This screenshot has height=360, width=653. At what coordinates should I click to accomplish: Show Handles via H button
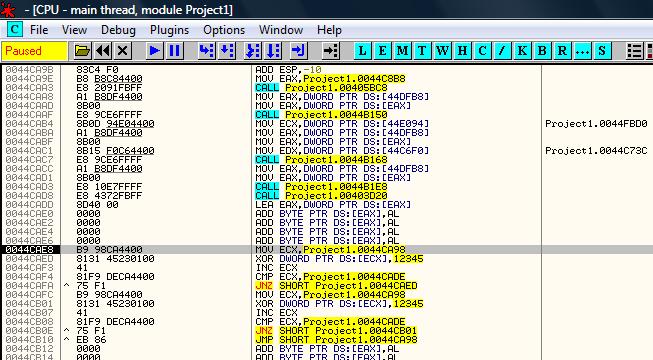(x=462, y=51)
